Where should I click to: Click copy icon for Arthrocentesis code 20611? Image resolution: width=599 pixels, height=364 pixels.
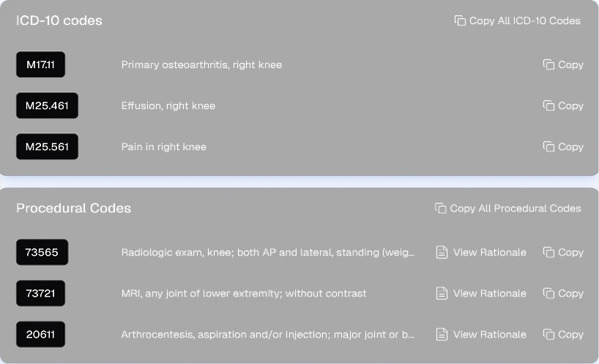(548, 334)
